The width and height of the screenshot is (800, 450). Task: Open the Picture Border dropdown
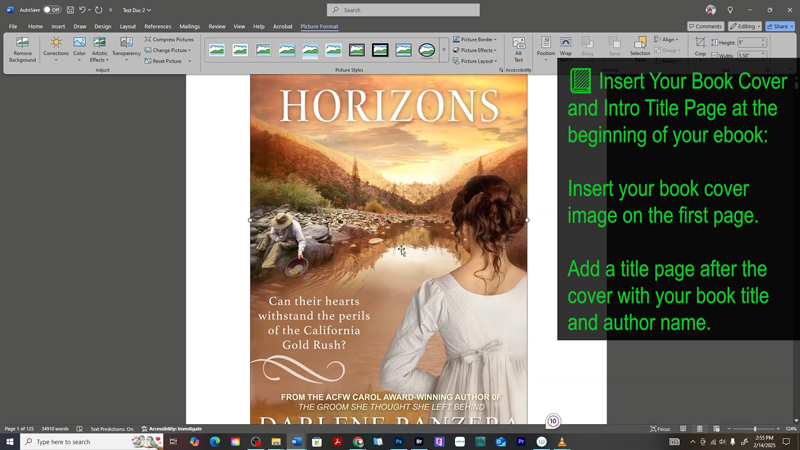(x=474, y=39)
